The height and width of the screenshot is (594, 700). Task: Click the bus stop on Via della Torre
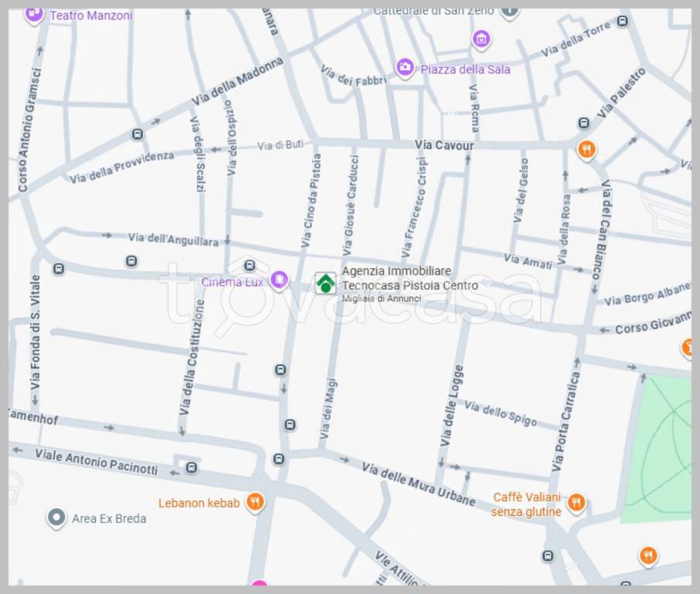pos(623,22)
